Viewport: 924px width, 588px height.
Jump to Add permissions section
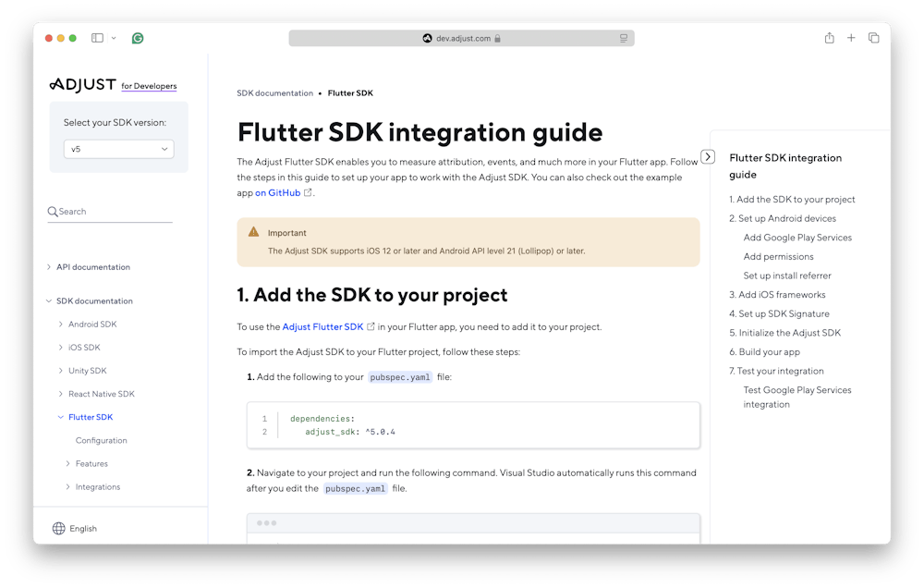[x=778, y=256]
